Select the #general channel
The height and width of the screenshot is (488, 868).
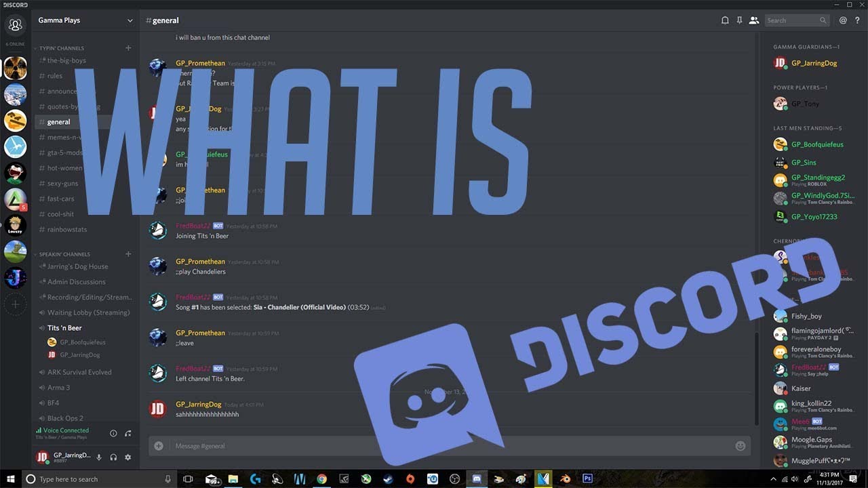tap(58, 122)
